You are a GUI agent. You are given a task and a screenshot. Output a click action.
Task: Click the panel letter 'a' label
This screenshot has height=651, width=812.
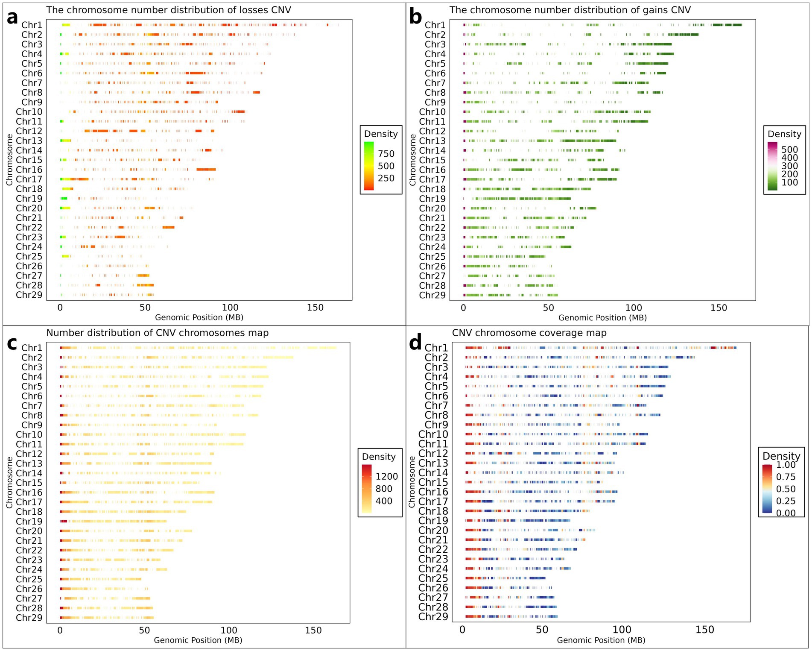[13, 18]
